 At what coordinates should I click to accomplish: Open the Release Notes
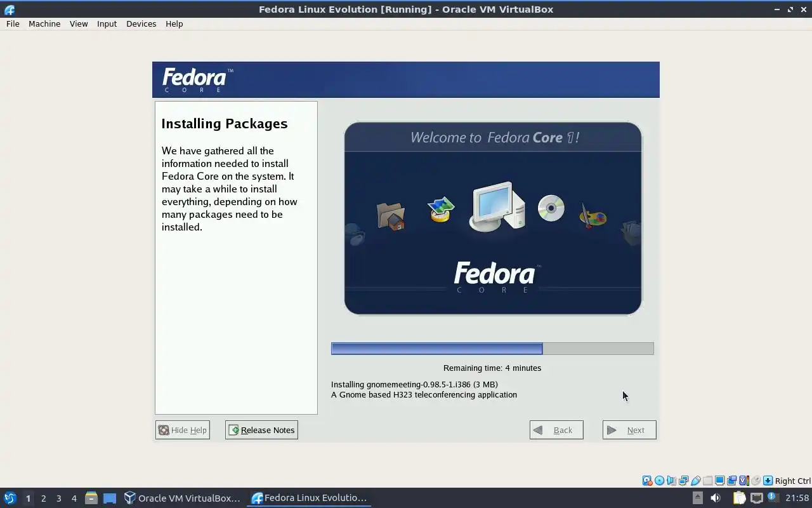click(261, 430)
